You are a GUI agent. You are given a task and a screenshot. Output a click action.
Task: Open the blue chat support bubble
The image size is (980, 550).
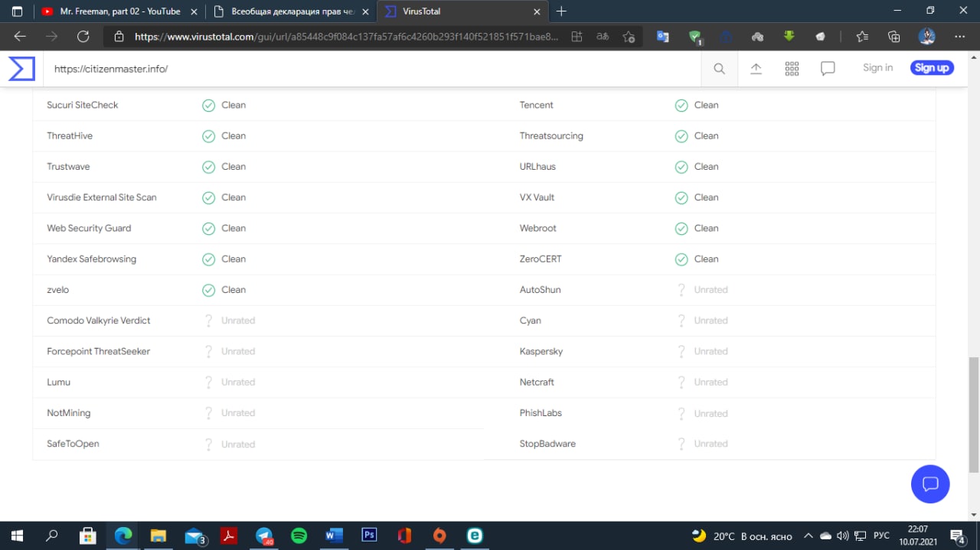[930, 483]
